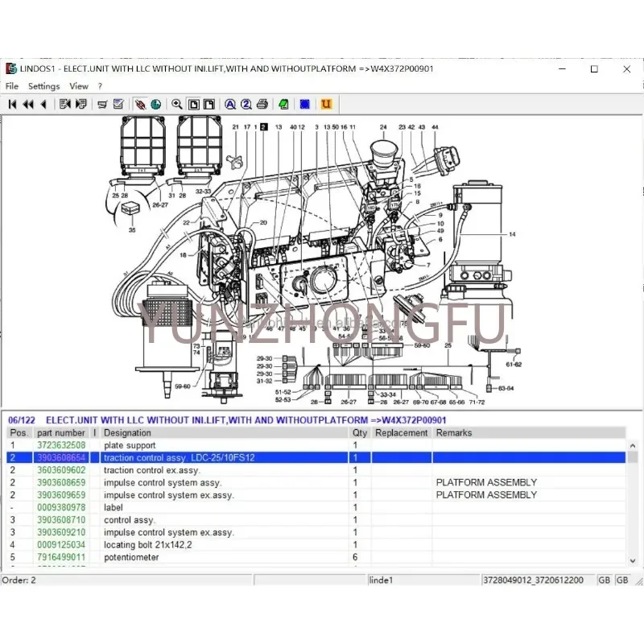Select the magnifier zoom tool
The image size is (644, 644).
click(177, 105)
